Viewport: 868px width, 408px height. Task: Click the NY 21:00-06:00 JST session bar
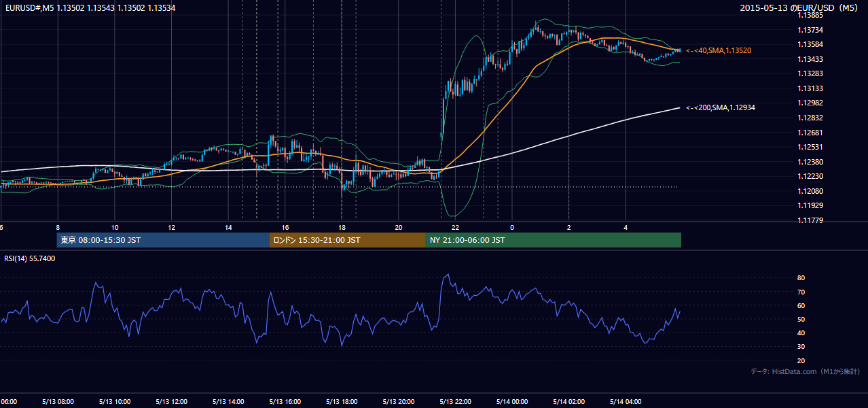coord(554,240)
